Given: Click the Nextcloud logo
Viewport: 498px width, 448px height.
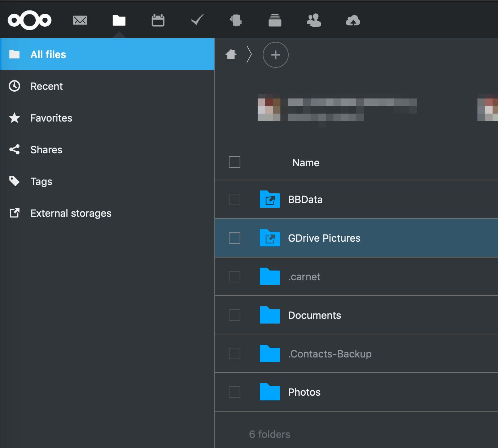Looking at the screenshot, I should pyautogui.click(x=29, y=21).
